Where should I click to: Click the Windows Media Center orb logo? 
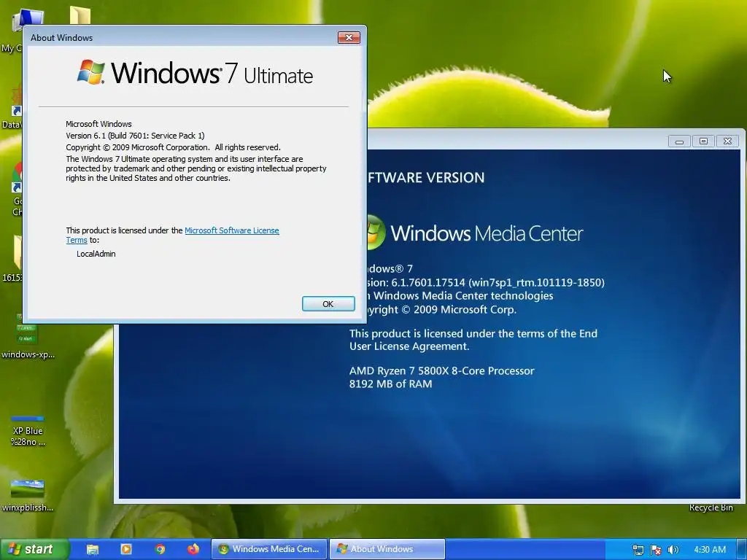pos(376,232)
